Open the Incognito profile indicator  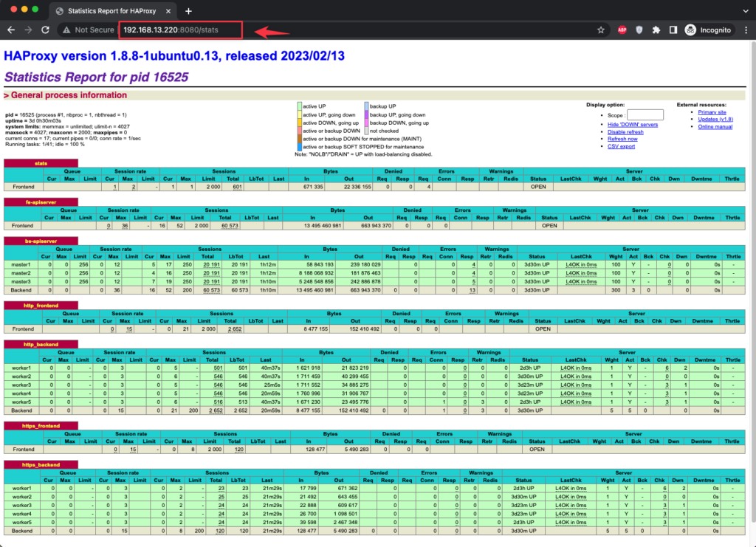coord(708,30)
